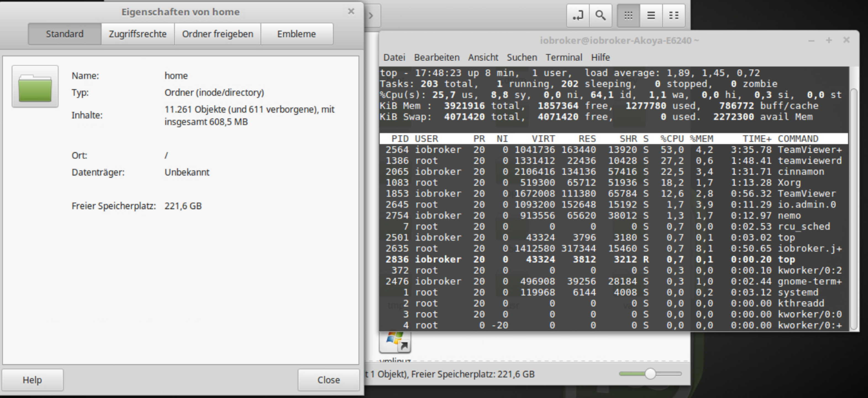
Task: Open the Ansicht terminal menu
Action: click(x=483, y=57)
